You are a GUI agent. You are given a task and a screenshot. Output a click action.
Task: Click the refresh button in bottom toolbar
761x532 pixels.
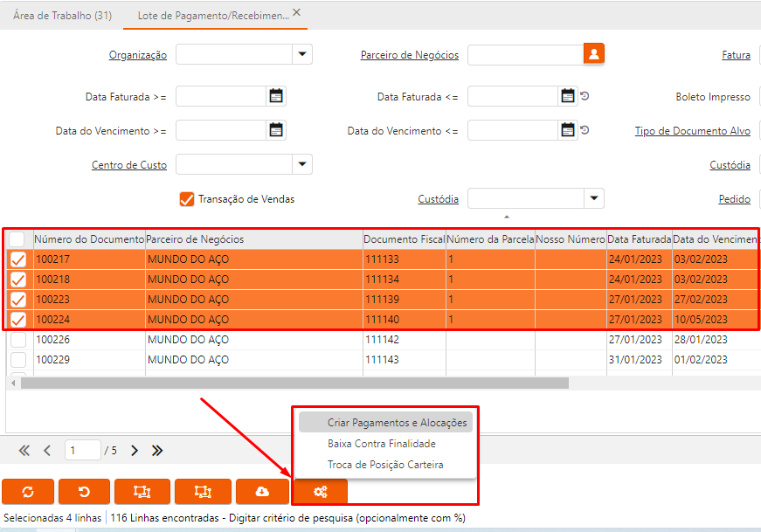pyautogui.click(x=28, y=492)
